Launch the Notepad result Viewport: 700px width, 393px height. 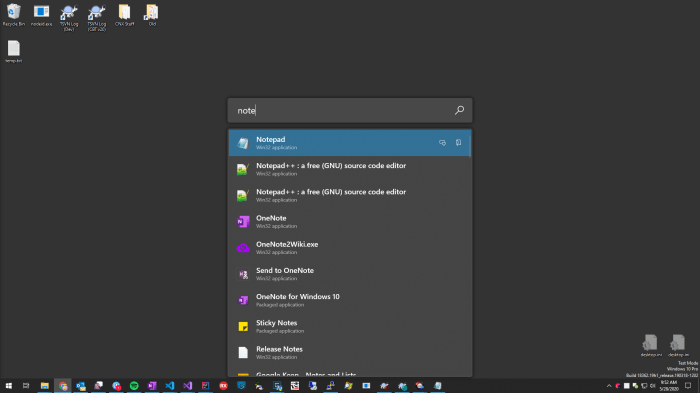350,143
